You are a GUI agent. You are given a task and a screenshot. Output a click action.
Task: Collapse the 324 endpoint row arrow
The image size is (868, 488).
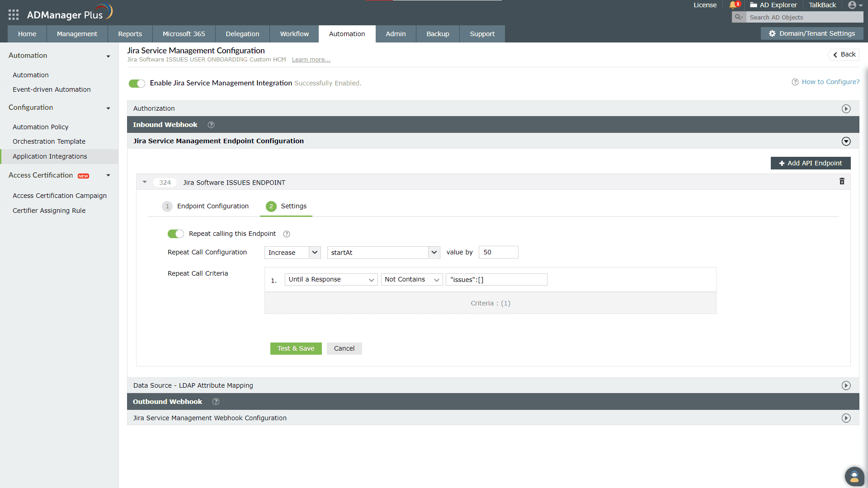[x=145, y=182]
